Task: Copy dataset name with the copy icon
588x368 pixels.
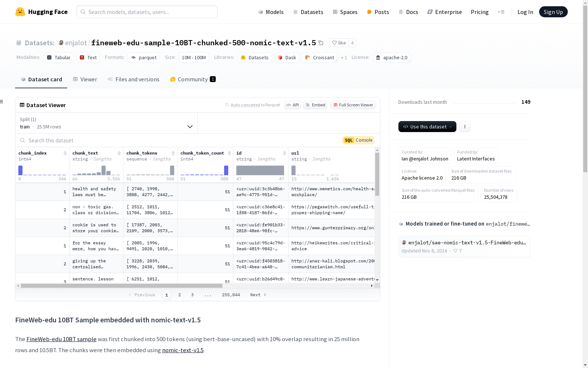Action: [x=321, y=43]
